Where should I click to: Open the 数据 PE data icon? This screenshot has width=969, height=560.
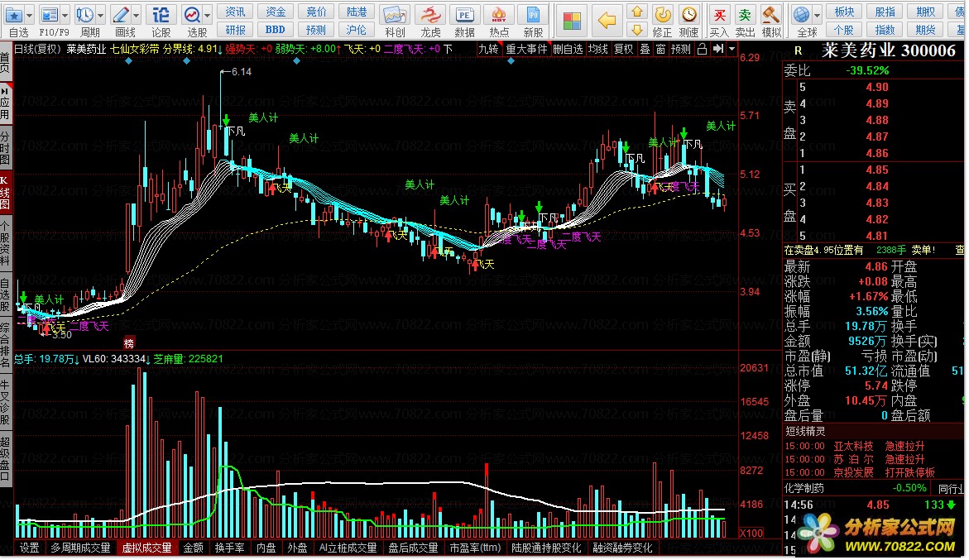click(x=464, y=16)
